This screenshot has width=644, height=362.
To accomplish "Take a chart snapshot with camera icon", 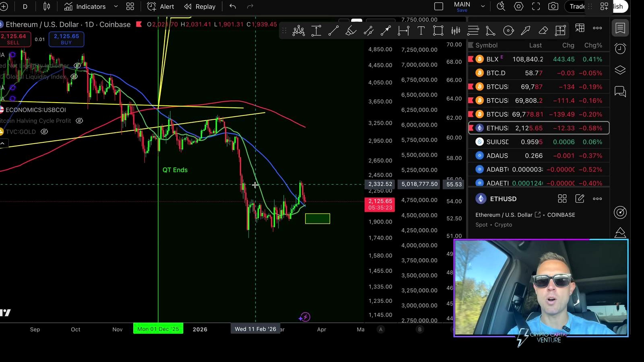I will click(x=553, y=6).
